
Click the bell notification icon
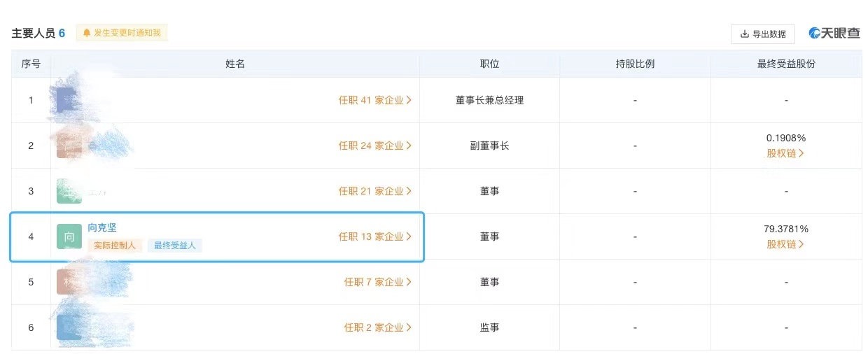coord(87,33)
